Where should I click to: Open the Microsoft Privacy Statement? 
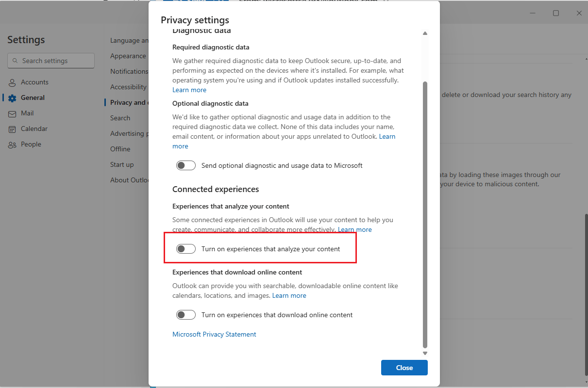click(214, 334)
